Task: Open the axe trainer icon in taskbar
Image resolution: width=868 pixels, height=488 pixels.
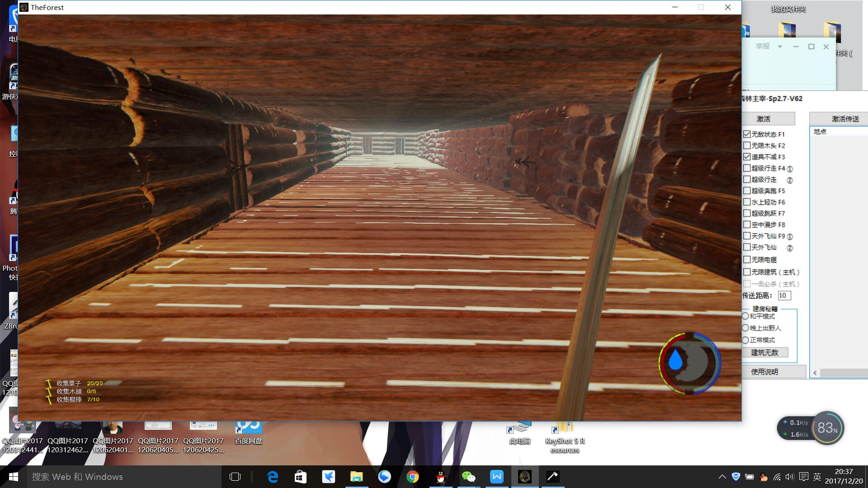Action: point(552,477)
